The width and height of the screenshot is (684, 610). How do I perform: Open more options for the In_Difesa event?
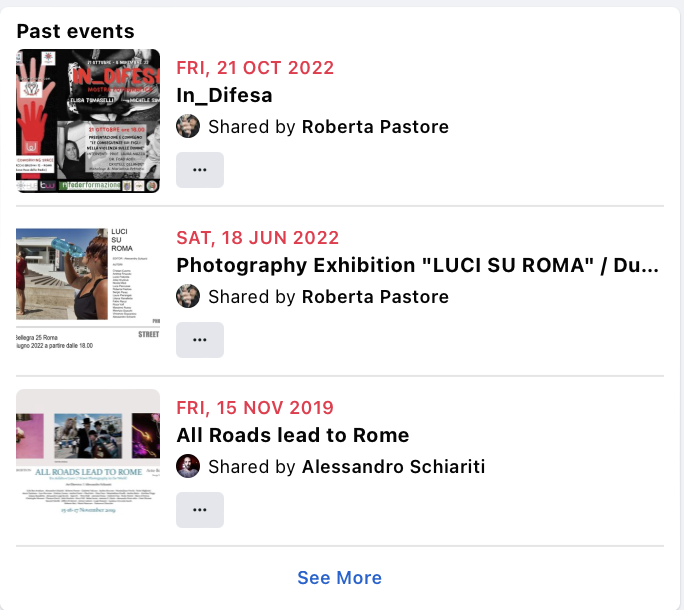pos(200,170)
